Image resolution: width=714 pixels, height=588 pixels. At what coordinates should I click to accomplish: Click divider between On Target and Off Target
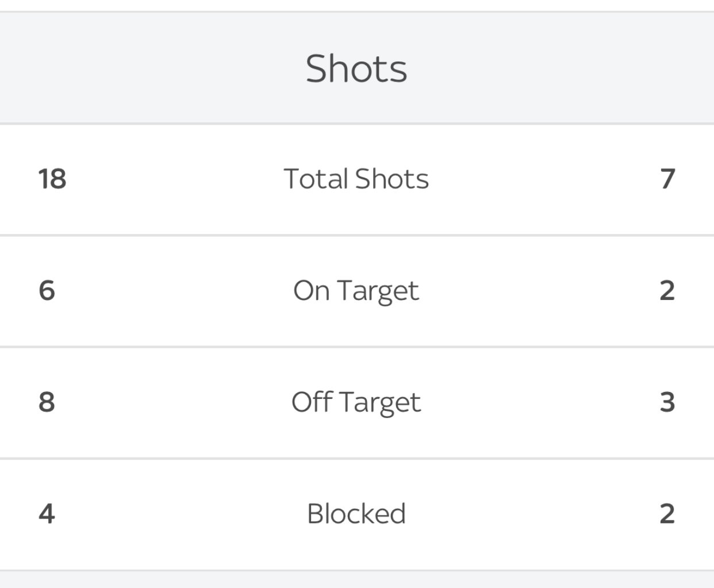click(x=356, y=347)
